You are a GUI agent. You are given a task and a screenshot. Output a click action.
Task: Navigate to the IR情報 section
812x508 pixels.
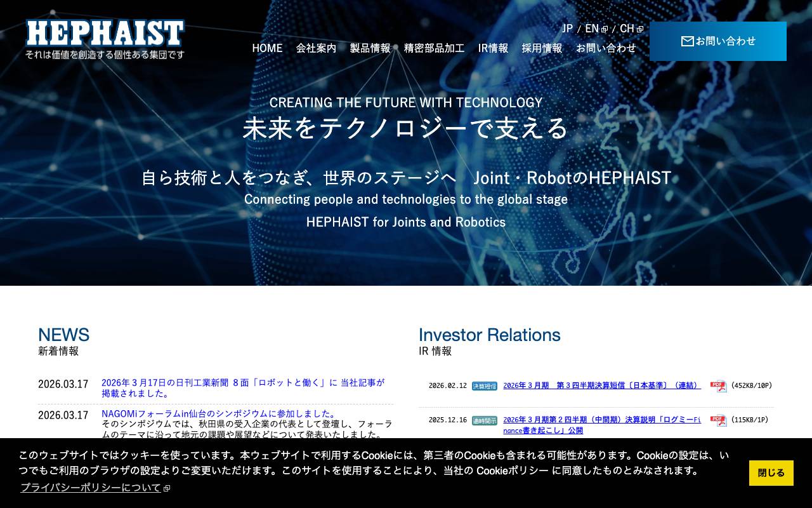(493, 48)
